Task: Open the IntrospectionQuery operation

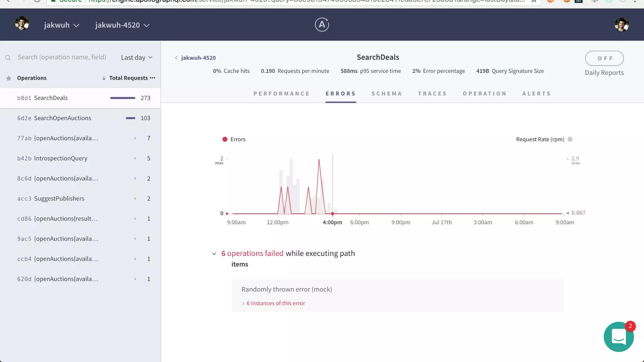Action: 61,158
